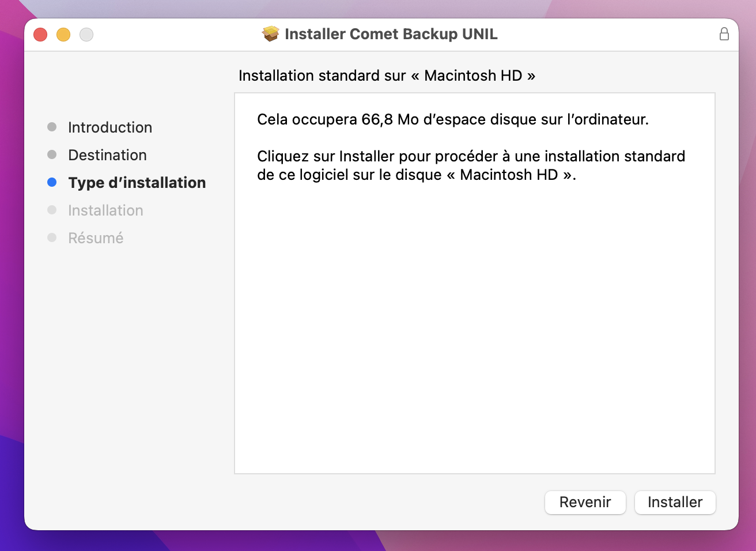Click the 66,8 Mo disk space sentence
The width and height of the screenshot is (756, 551).
452,119
